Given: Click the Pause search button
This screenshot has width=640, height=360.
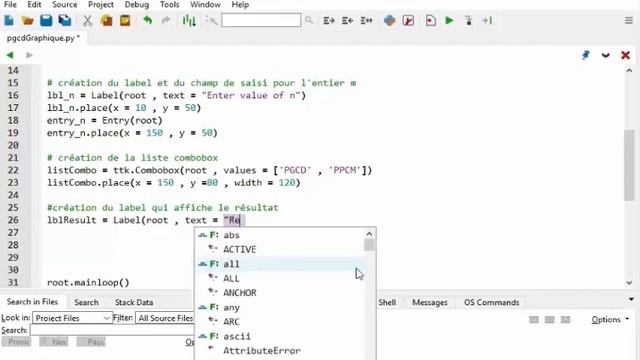Looking at the screenshot, I should click(x=91, y=342).
